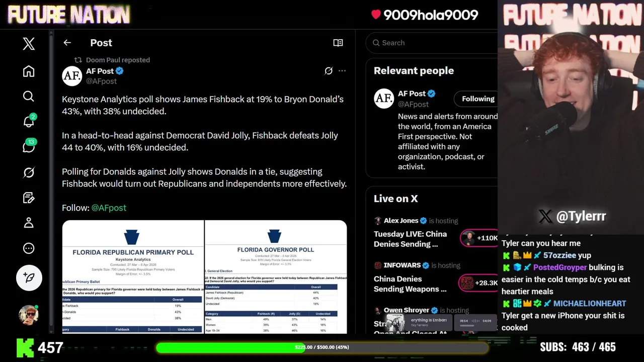Open Messages chat icon with badge 13
This screenshot has width=644, height=362.
click(x=29, y=146)
